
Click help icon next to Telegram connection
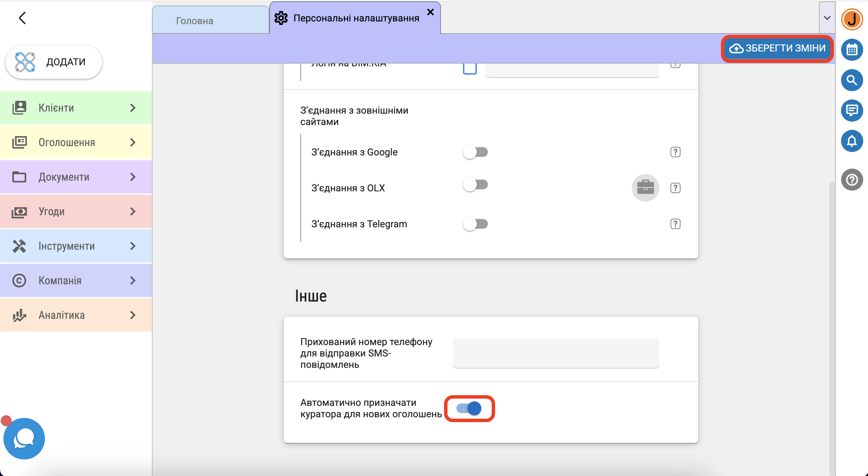tap(675, 224)
